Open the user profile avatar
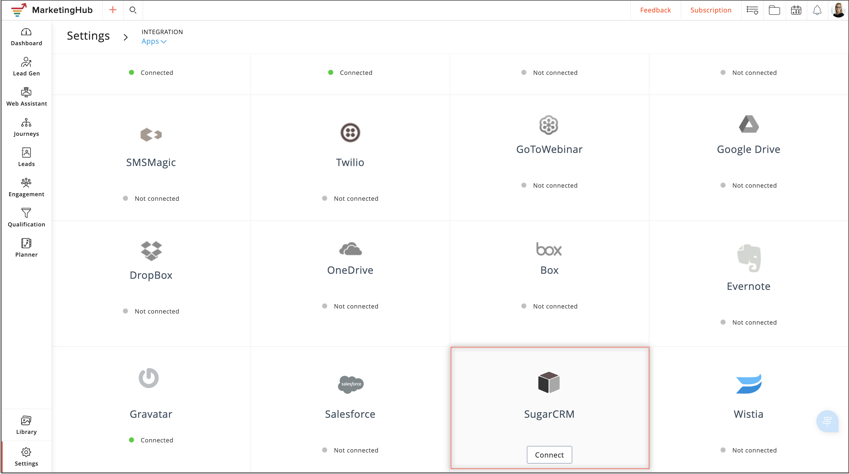This screenshot has height=474, width=849. coord(838,10)
